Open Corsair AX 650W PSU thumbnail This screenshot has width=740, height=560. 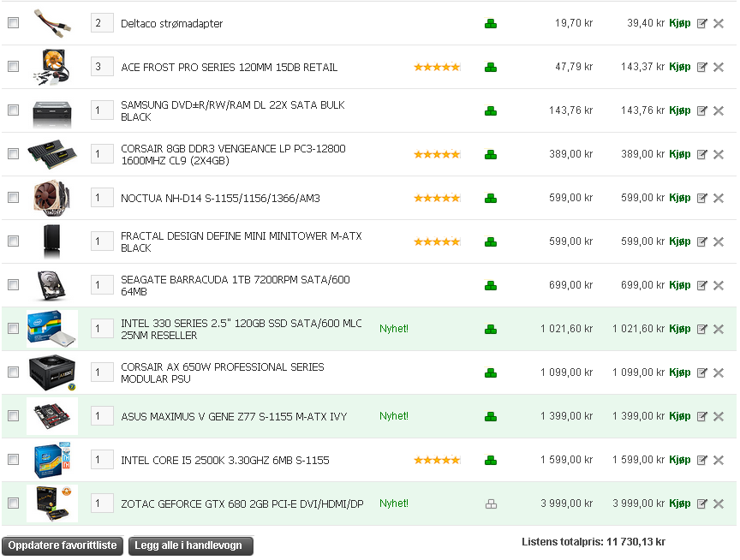pos(52,372)
